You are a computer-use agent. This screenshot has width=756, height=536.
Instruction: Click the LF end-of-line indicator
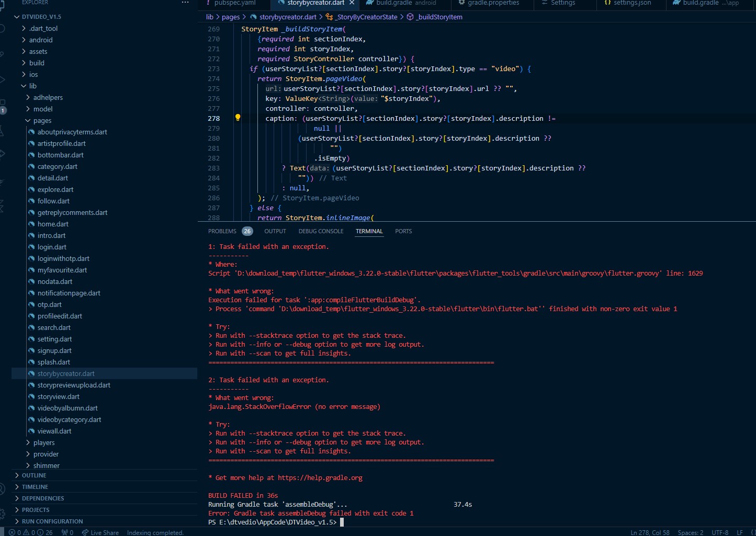(x=740, y=532)
